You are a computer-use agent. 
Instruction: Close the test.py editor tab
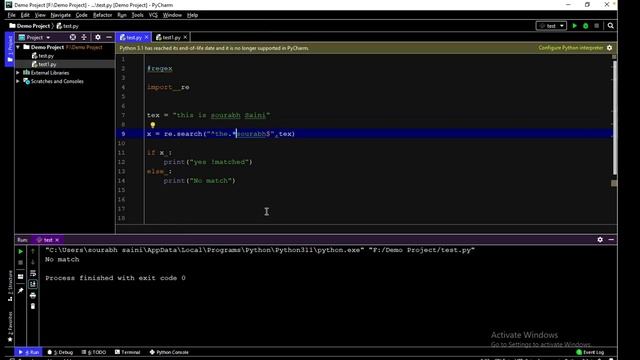click(147, 37)
